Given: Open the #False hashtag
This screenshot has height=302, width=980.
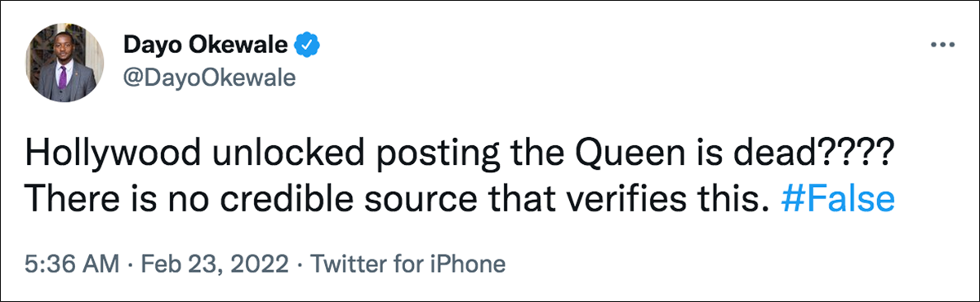Looking at the screenshot, I should click(838, 199).
